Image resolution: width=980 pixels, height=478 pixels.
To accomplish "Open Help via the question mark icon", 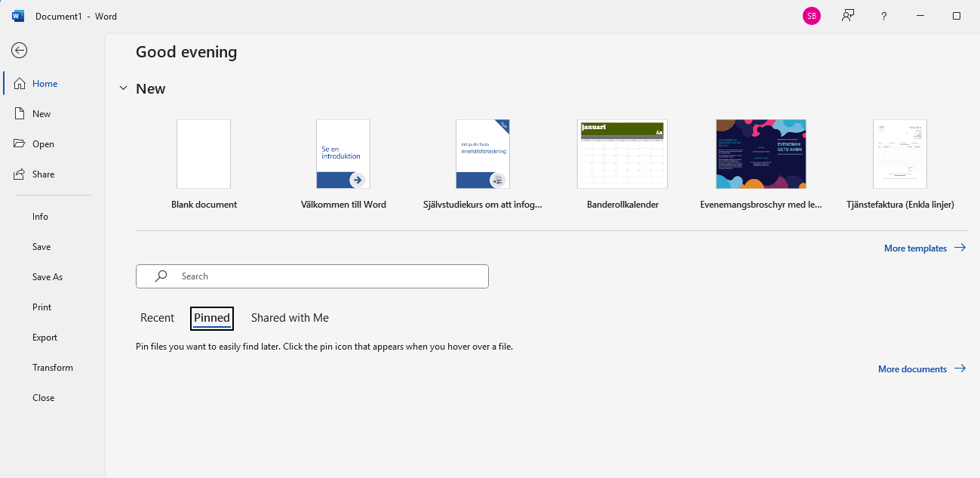I will coord(884,16).
